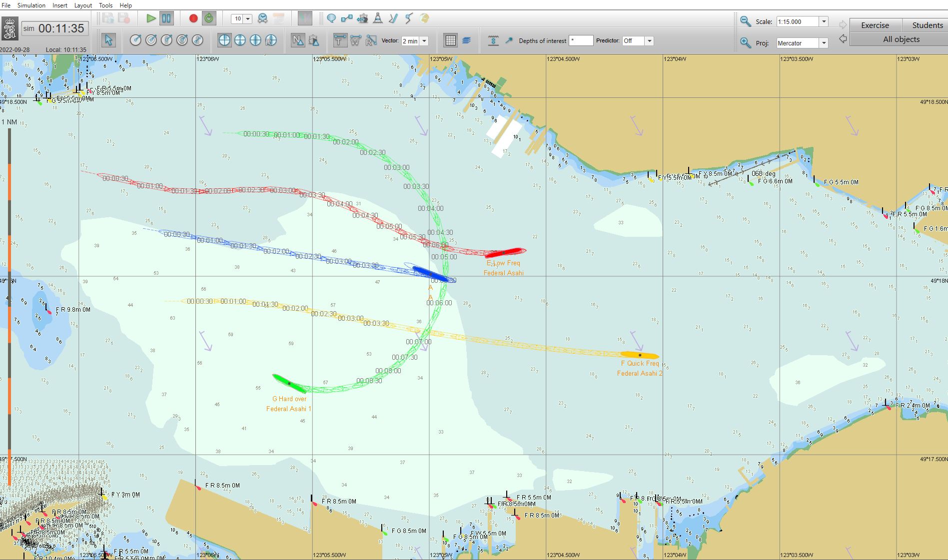Viewport: 948px width, 560px height.
Task: Click the Depths of interest field
Action: [x=581, y=41]
